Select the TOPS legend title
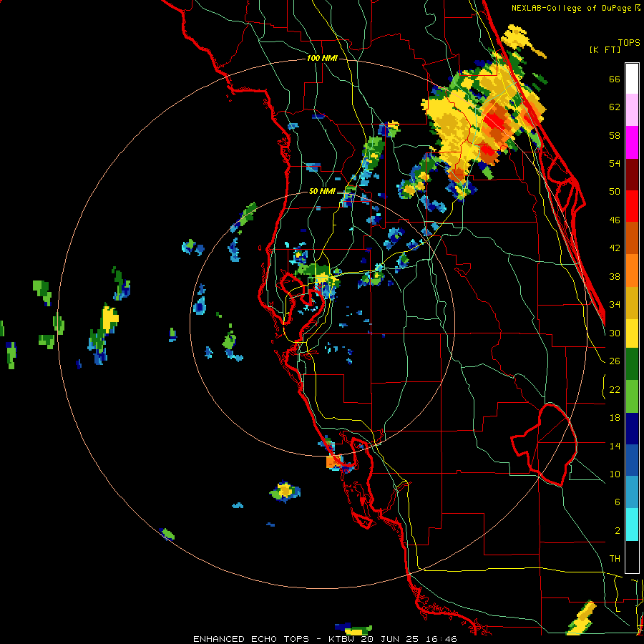Screen dimensions: 644x644 [x=629, y=43]
